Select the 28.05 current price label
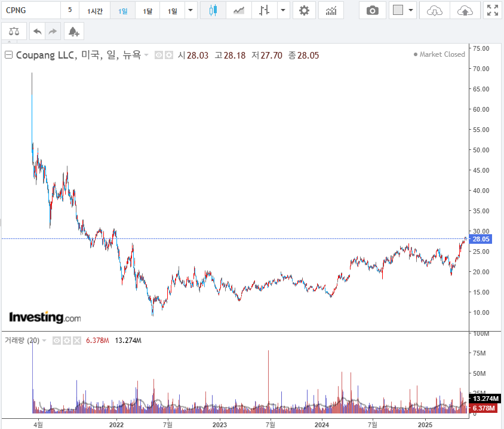This screenshot has height=429, width=504. point(481,239)
